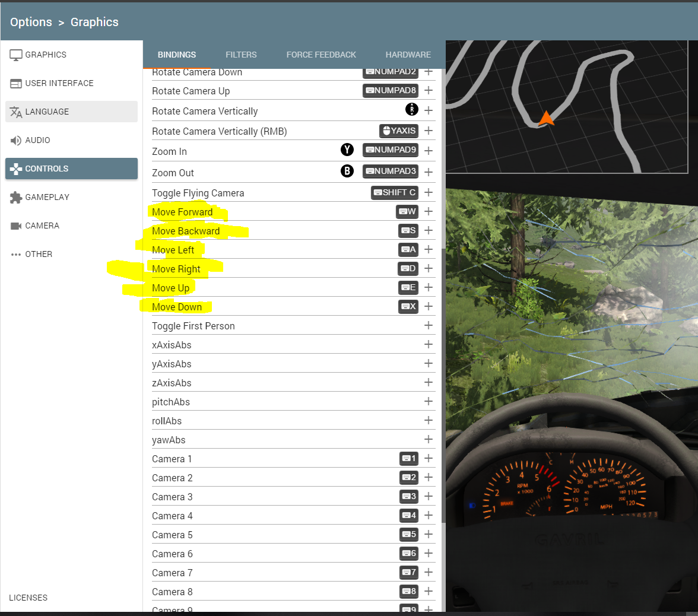Edit the A key binding for Move Left

pos(408,249)
